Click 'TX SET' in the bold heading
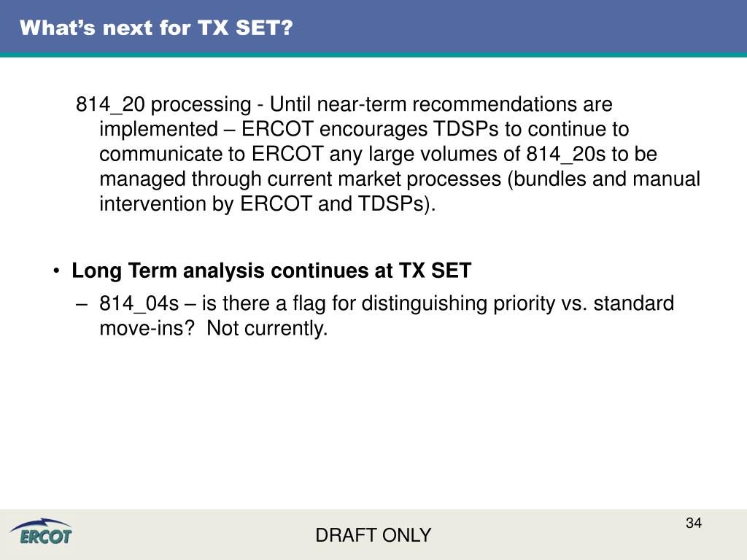The width and height of the screenshot is (747, 560). 435,271
